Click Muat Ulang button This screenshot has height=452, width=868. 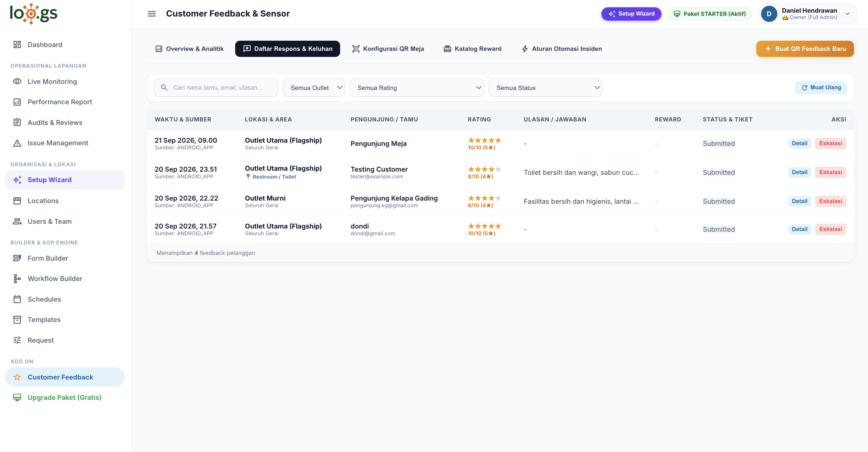(821, 87)
